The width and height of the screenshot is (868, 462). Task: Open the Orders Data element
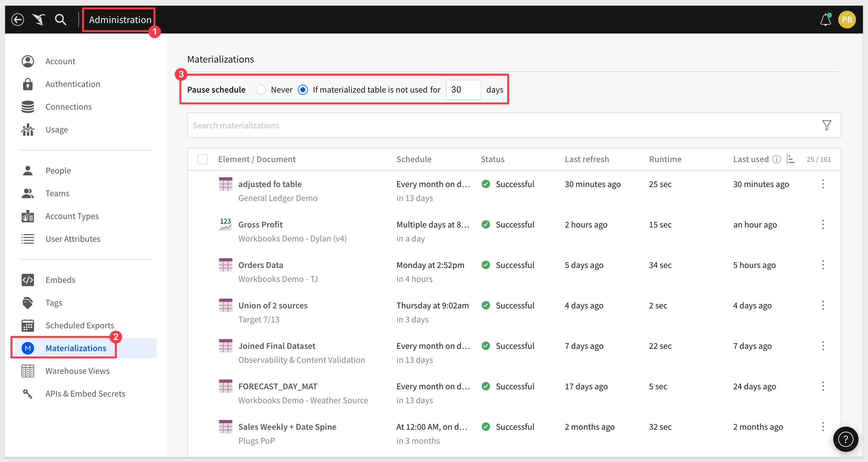click(260, 265)
